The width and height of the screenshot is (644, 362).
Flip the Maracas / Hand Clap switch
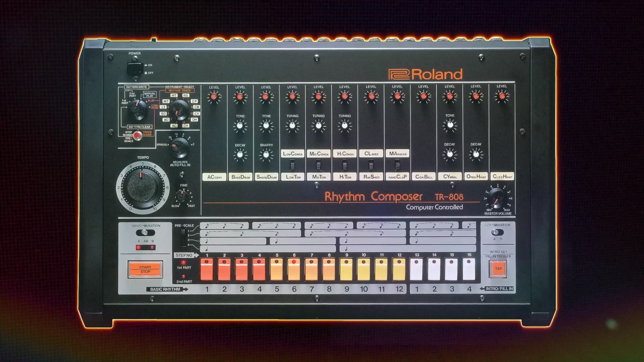397,165
